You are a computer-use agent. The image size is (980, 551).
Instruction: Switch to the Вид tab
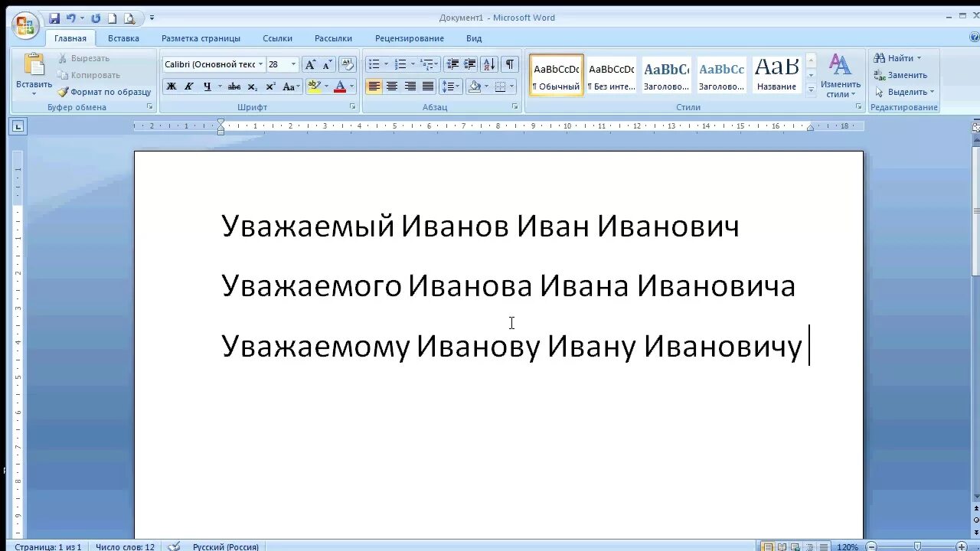coord(474,38)
